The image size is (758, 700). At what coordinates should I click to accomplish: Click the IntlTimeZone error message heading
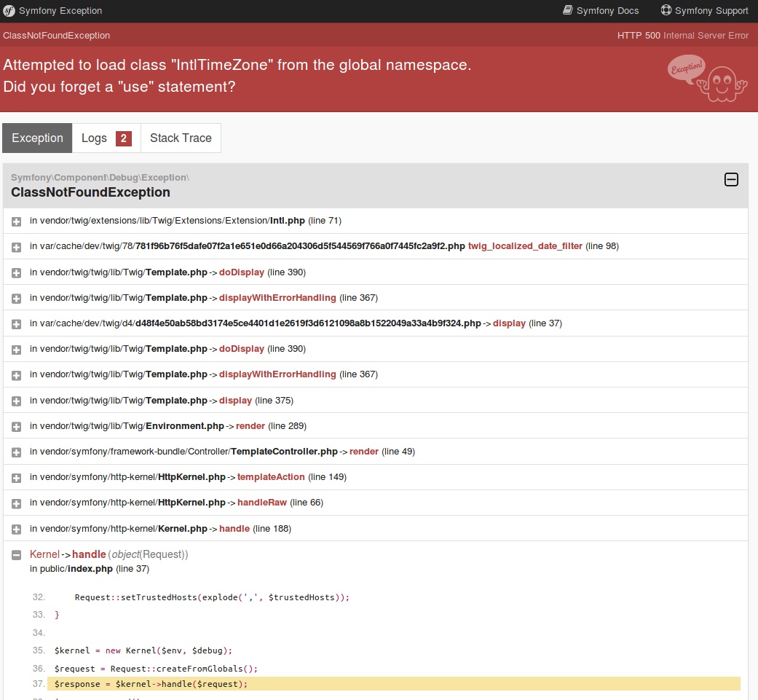click(237, 76)
